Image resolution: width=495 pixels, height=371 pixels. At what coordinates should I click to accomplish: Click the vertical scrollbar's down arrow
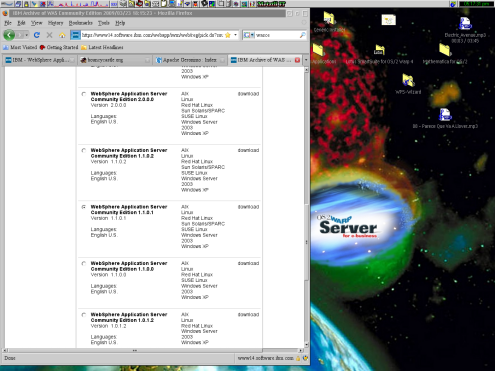pos(306,344)
